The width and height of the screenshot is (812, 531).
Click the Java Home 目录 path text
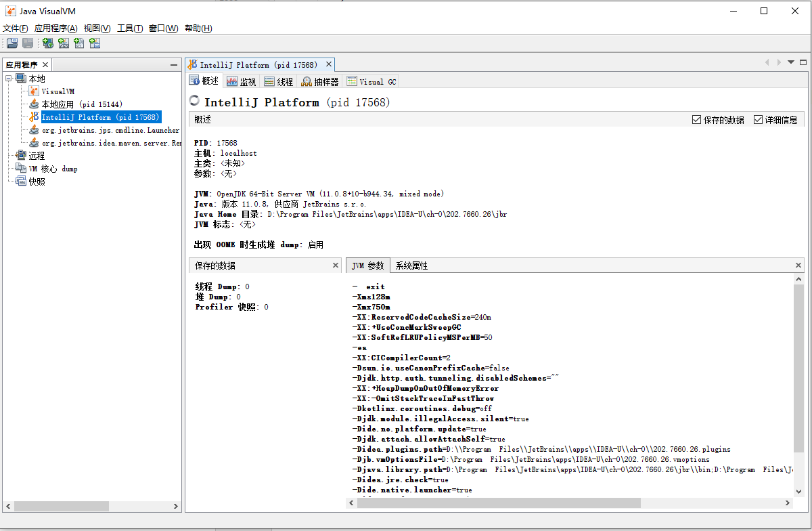coord(387,214)
